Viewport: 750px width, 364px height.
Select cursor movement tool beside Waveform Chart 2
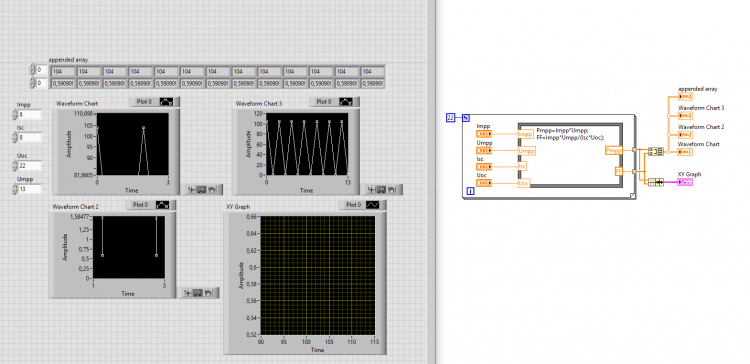[x=188, y=293]
